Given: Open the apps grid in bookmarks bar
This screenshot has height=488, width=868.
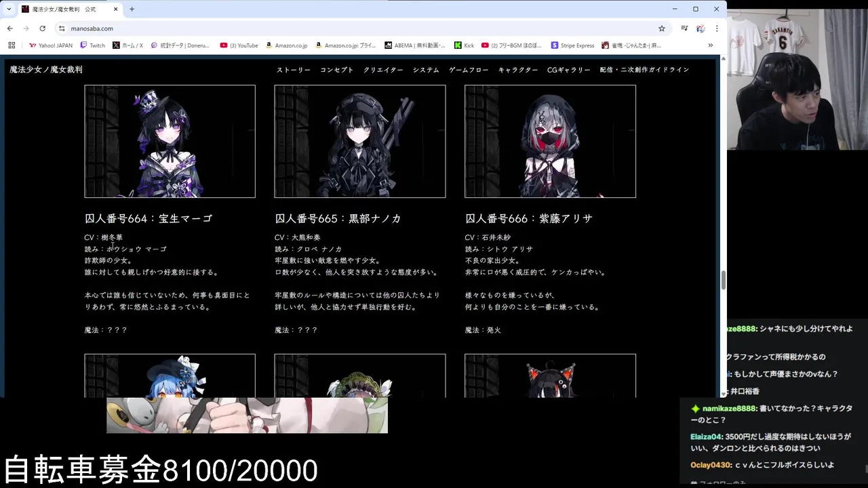Looking at the screenshot, I should click(x=12, y=45).
